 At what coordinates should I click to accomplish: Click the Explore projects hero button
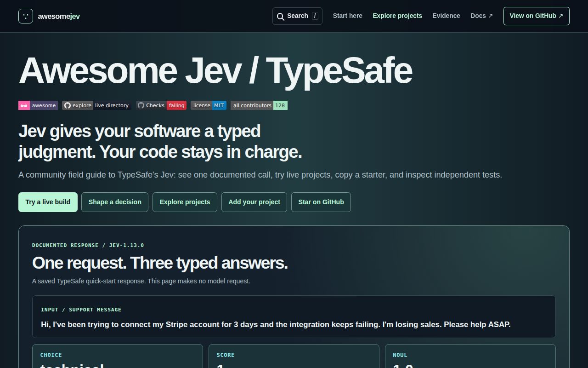click(x=185, y=202)
